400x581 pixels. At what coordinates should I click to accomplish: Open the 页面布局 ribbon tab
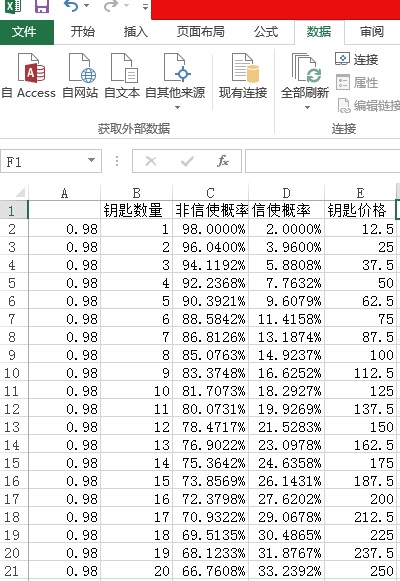[x=200, y=32]
